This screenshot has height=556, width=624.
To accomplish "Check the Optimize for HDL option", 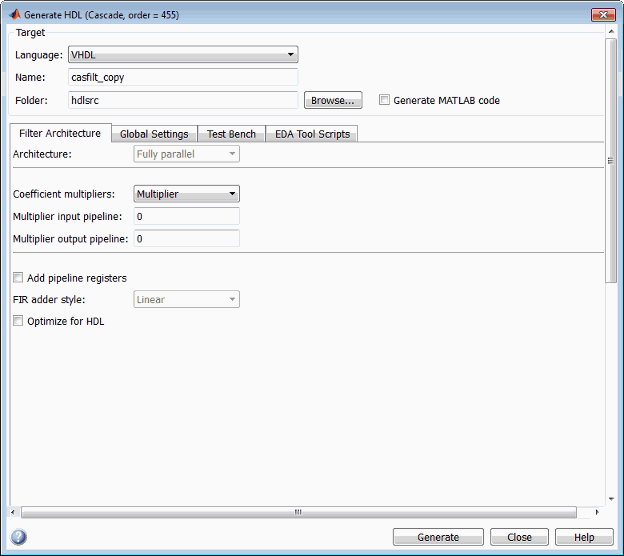I will click(18, 321).
